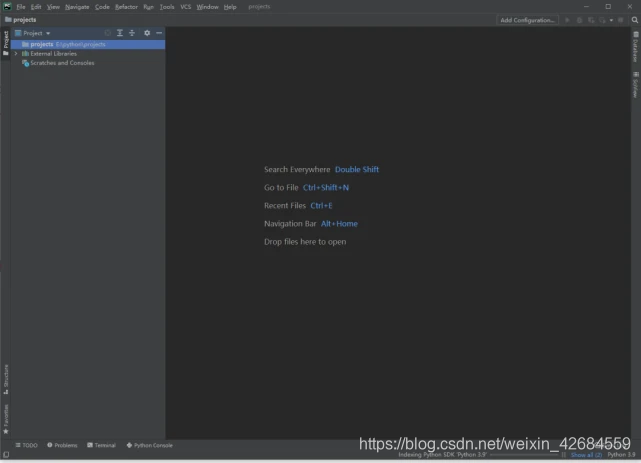Minimize the PyCharm window
The height and width of the screenshot is (463, 641).
tap(586, 7)
